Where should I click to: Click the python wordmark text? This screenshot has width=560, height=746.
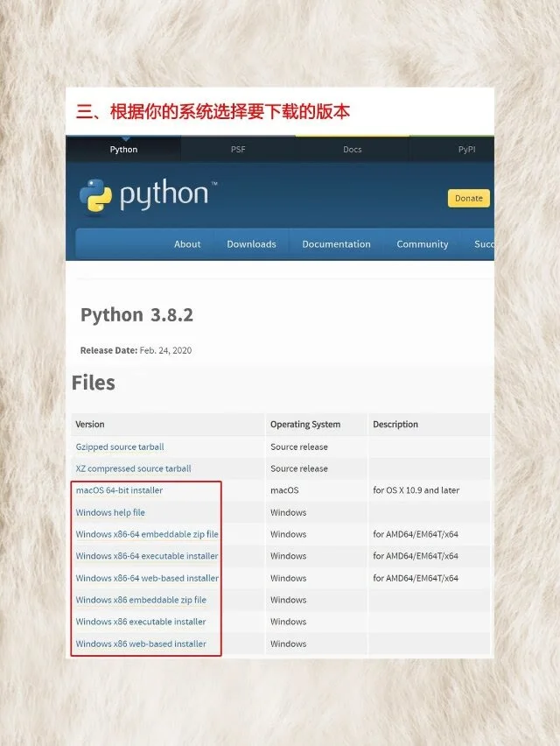pos(164,194)
